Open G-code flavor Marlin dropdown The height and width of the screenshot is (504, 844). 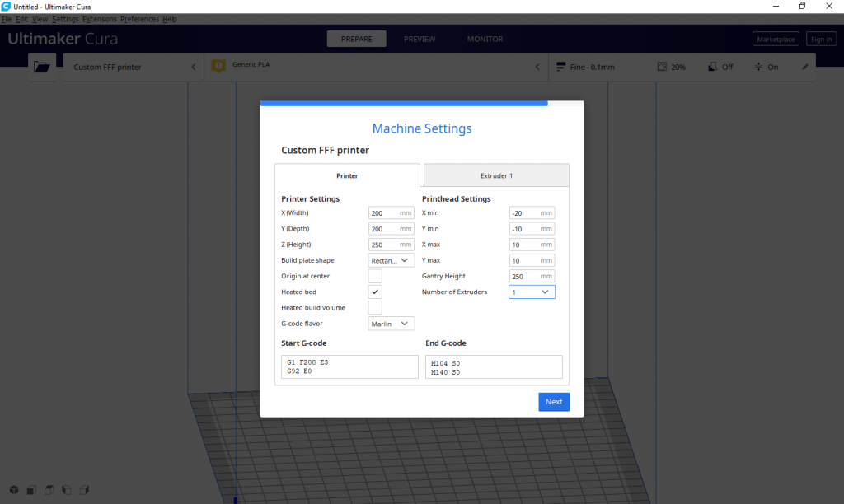392,324
